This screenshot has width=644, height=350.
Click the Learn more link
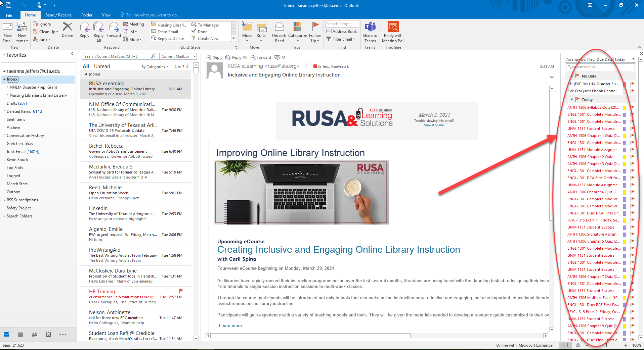[230, 326]
